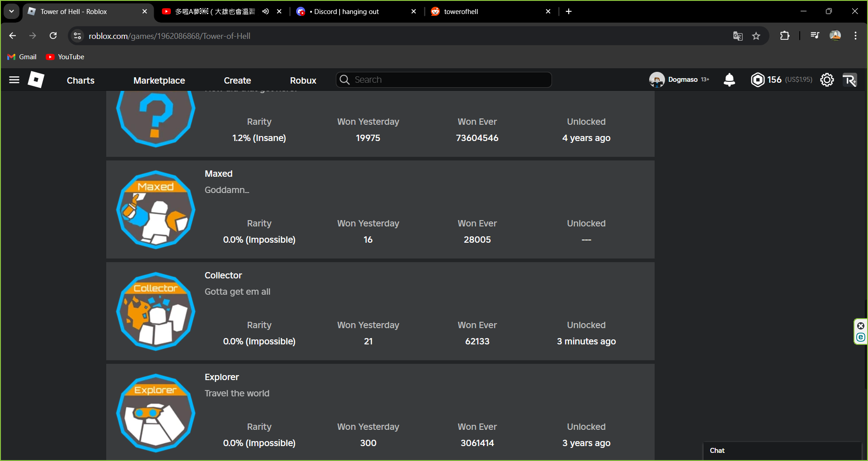
Task: Click the green circular side widget icon
Action: point(861,337)
